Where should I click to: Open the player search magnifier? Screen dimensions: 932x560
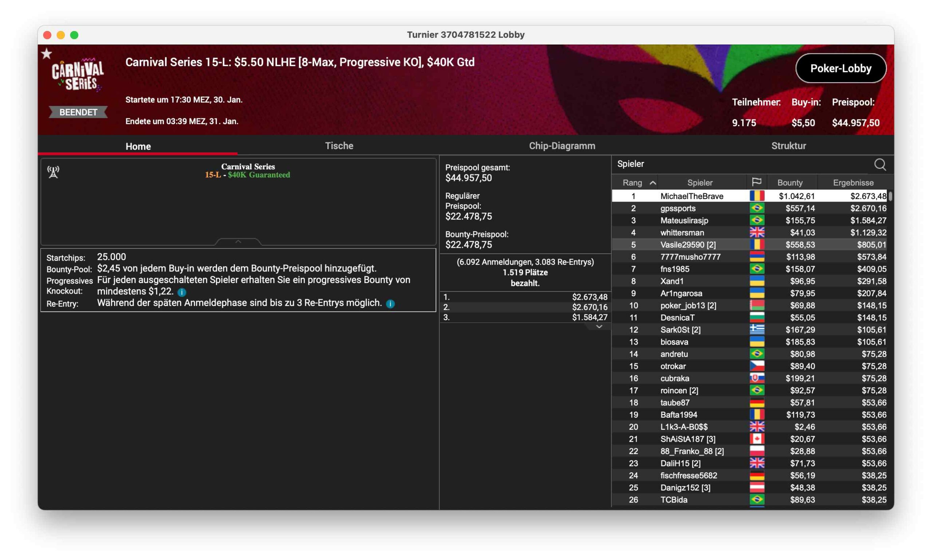point(880,164)
